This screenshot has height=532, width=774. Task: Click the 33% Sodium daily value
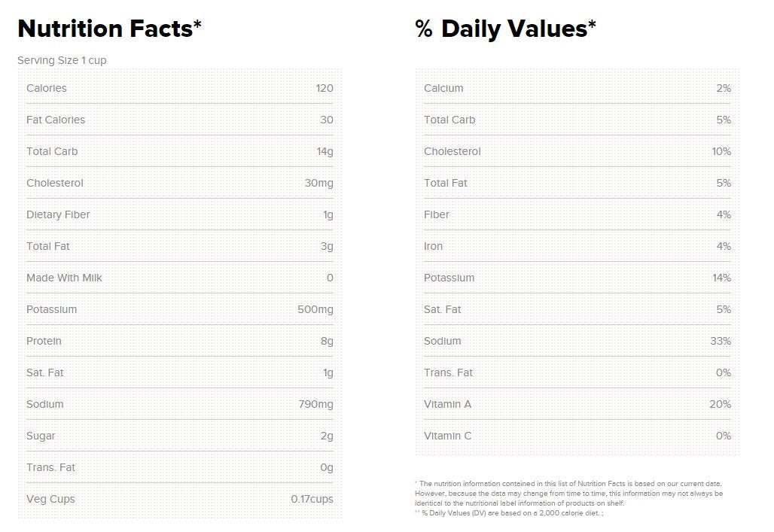pos(721,341)
